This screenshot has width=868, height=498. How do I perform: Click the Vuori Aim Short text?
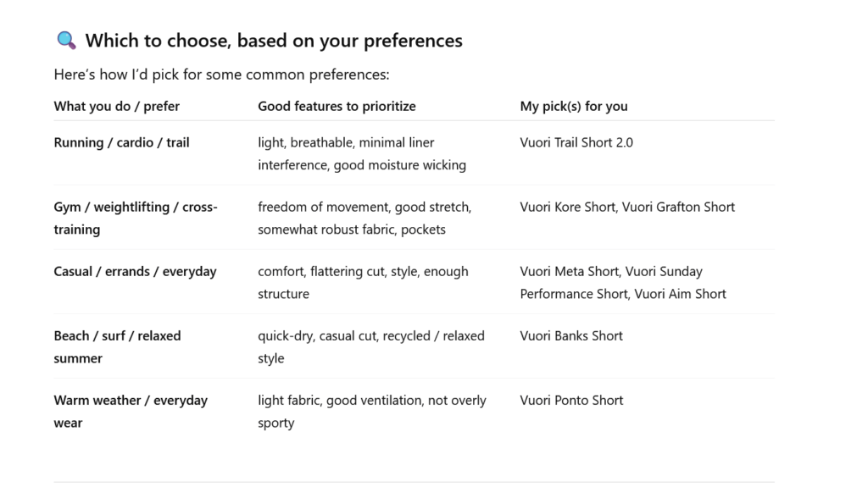pos(681,294)
